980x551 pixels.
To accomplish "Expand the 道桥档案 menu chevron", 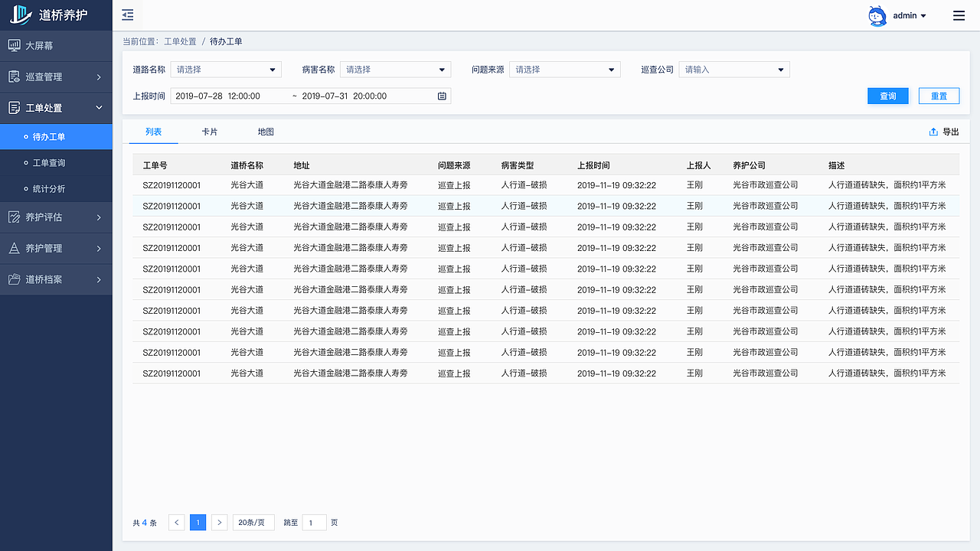I will pyautogui.click(x=99, y=279).
